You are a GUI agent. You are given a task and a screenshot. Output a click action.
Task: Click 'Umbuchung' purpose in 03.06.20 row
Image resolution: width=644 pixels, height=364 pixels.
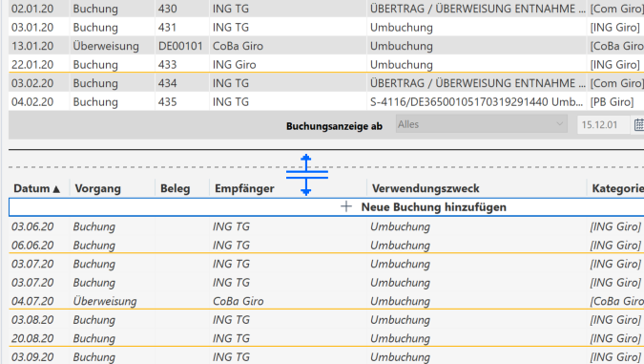tap(400, 226)
